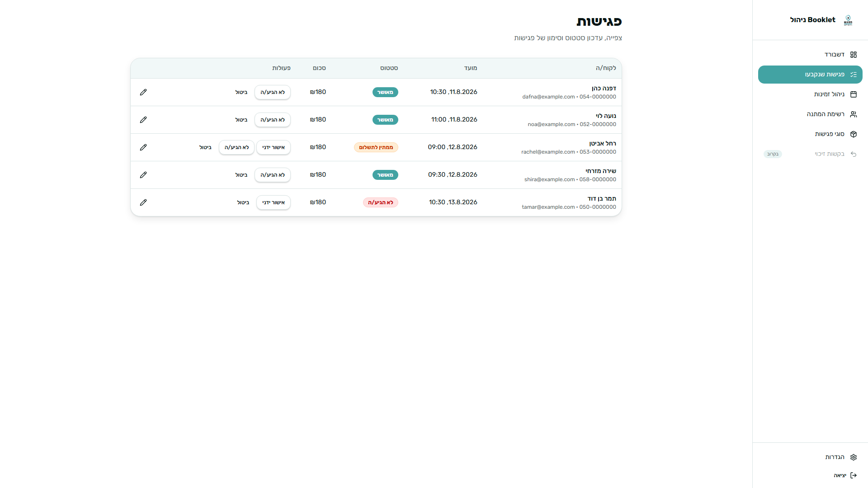Click אישור ידני for תמר בן דוד

coord(274,202)
